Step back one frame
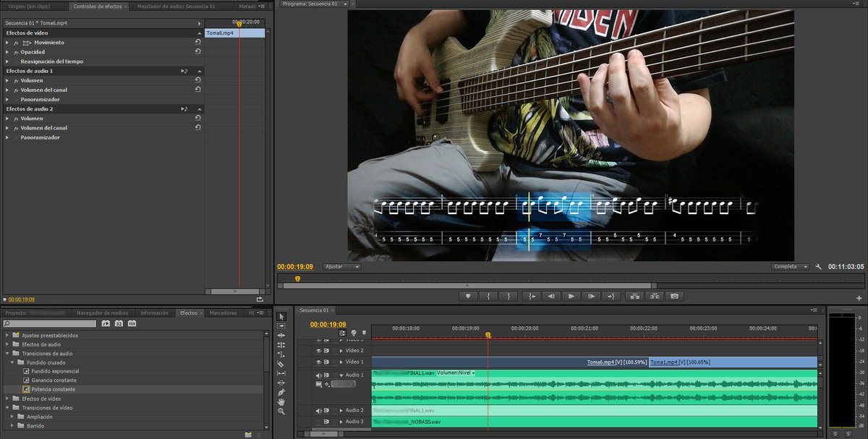 (551, 296)
